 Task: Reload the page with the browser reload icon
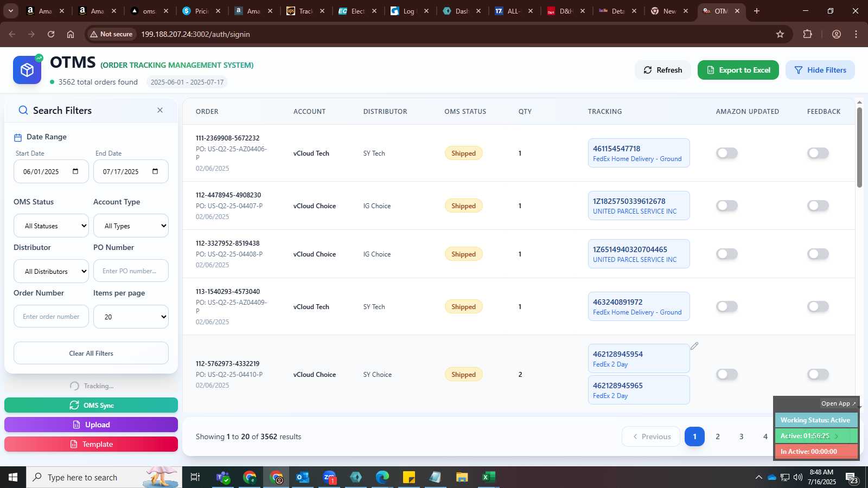pos(51,34)
